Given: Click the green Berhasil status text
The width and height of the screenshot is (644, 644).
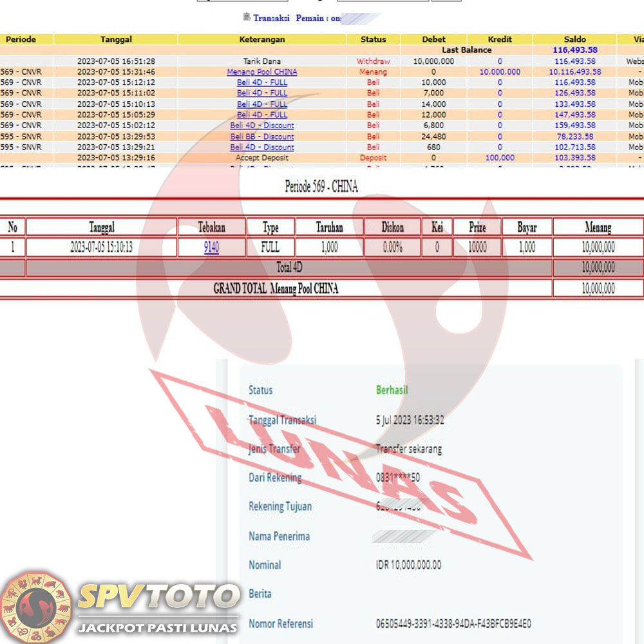Looking at the screenshot, I should click(x=392, y=390).
